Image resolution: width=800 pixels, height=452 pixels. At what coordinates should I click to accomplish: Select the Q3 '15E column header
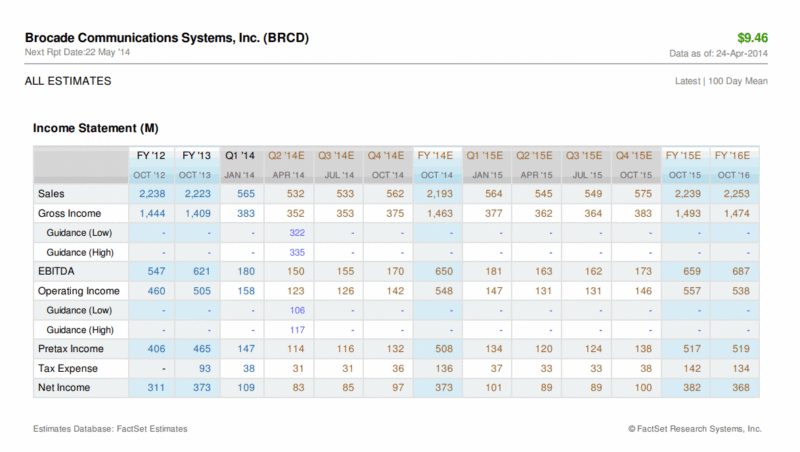[x=584, y=156]
